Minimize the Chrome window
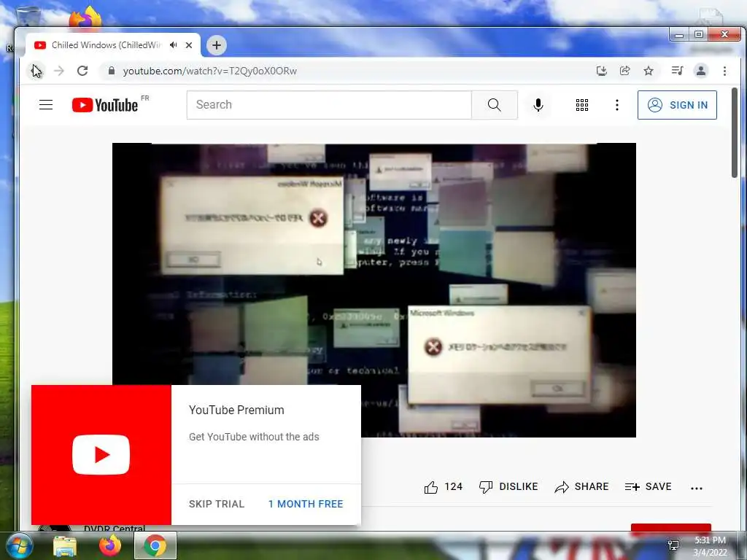 680,35
